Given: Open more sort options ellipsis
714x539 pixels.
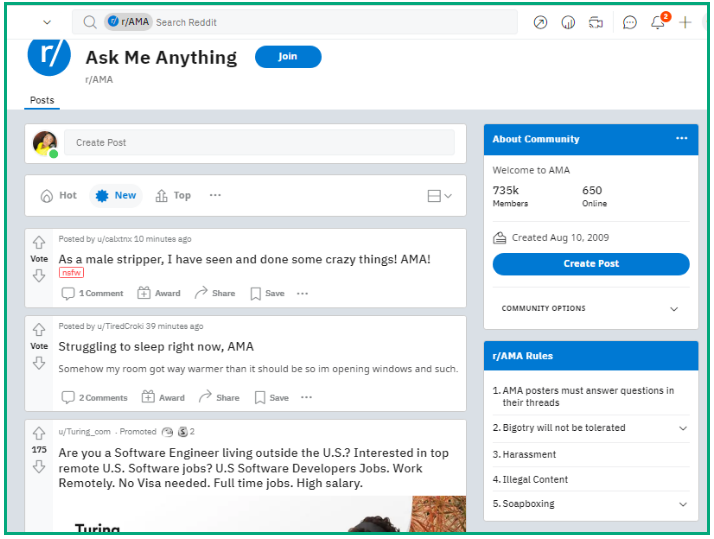Looking at the screenshot, I should pos(215,195).
